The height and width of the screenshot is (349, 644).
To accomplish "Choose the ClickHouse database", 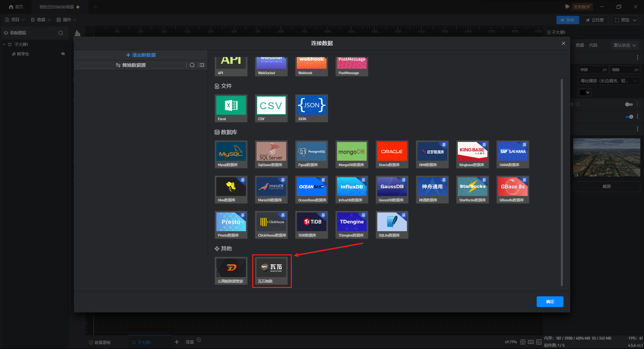I will pos(271,225).
